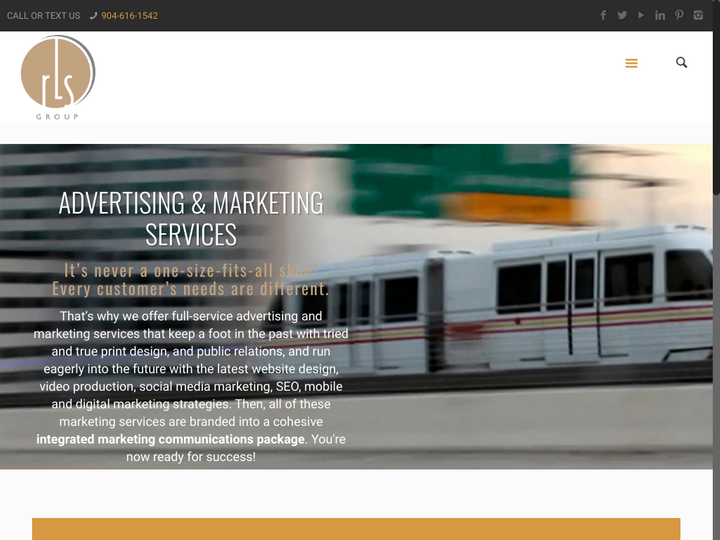Click 'Every customer's needs are different.' line

click(191, 289)
